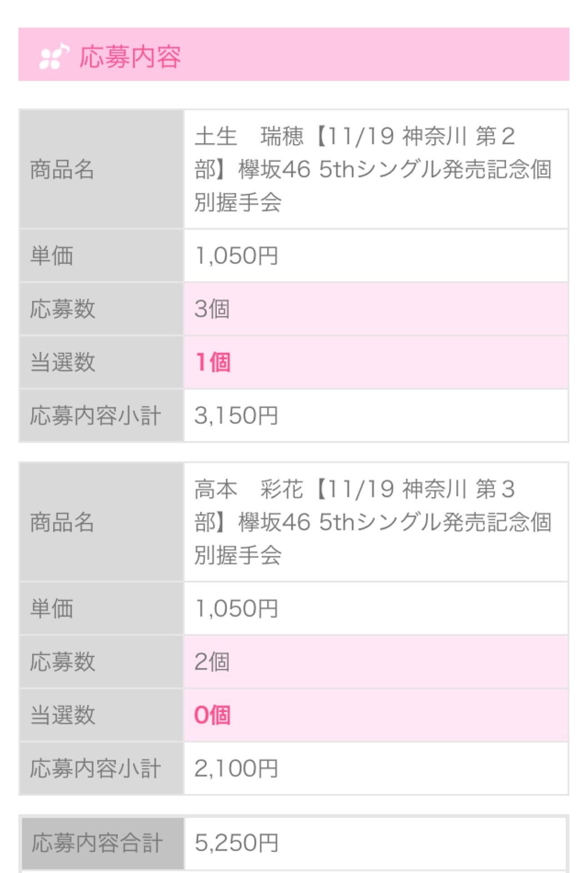The image size is (588, 873).
Task: Tap the 3個 application count cell
Action: click(x=212, y=309)
